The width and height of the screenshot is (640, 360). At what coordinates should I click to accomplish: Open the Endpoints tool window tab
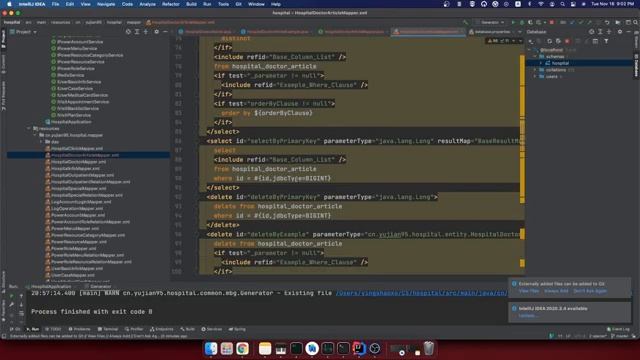162,329
